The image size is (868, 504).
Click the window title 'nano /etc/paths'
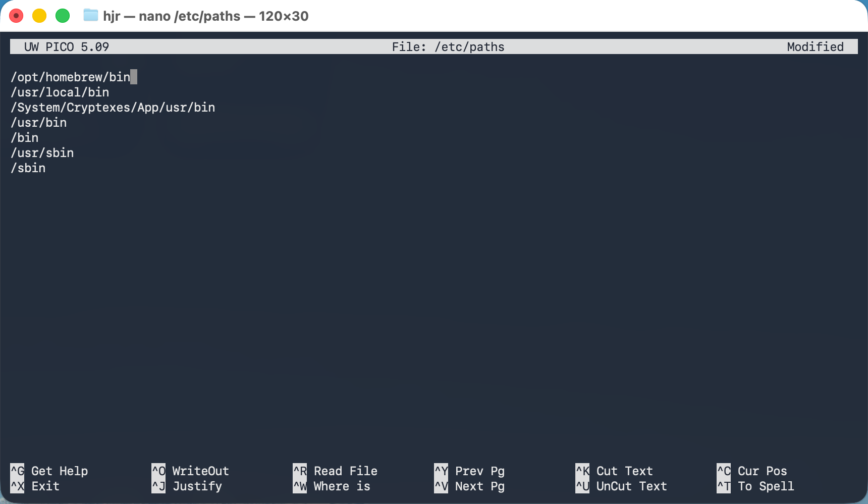tap(206, 16)
